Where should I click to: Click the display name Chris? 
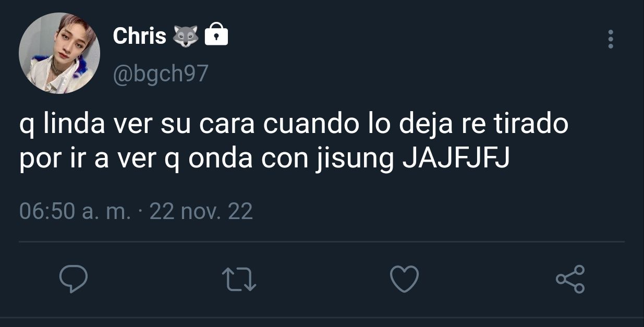tap(139, 36)
